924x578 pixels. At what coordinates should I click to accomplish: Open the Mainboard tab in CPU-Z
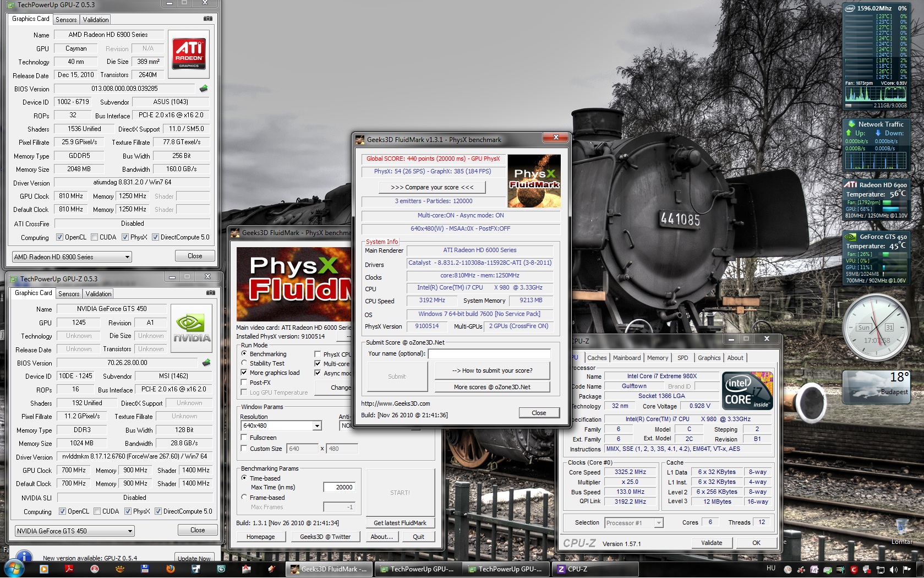627,358
